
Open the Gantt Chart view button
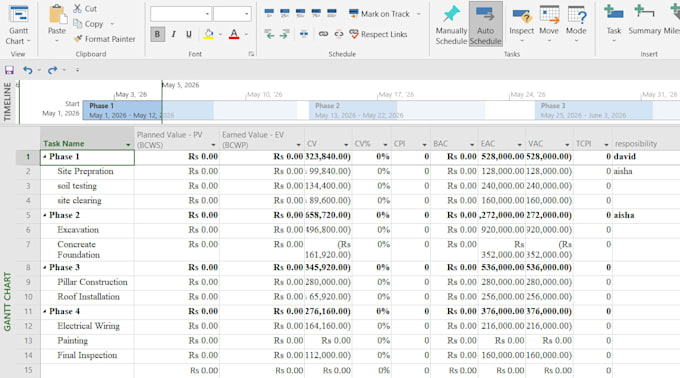[18, 24]
